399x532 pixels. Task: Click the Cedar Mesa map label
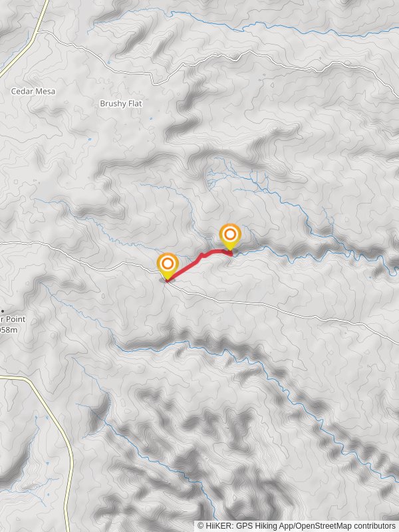click(33, 91)
